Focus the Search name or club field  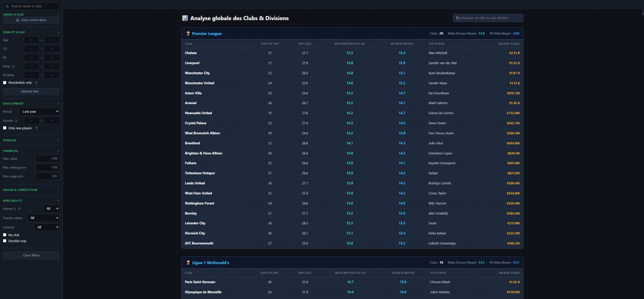[31, 6]
